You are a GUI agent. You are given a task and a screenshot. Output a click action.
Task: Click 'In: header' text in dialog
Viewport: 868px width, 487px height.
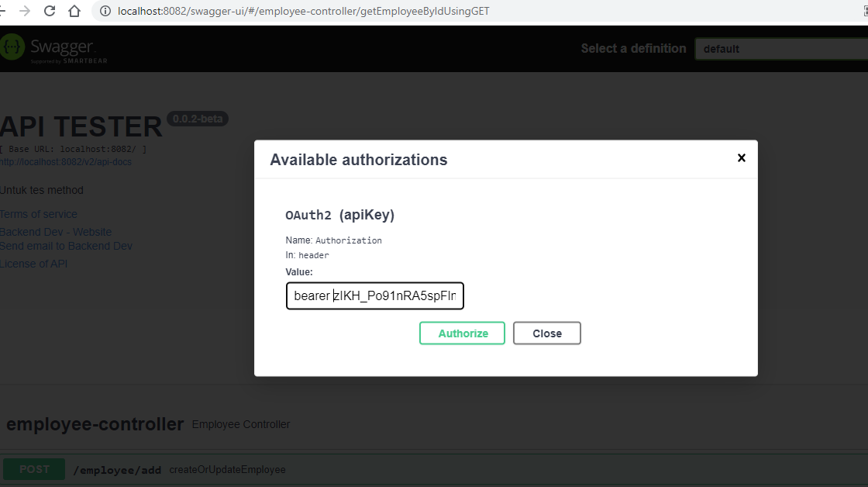tap(307, 255)
